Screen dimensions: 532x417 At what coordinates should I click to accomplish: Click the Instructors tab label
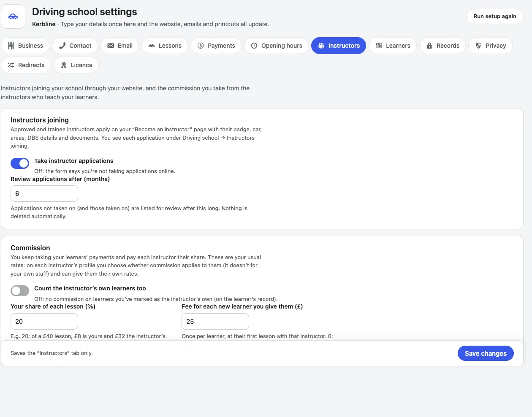click(344, 46)
